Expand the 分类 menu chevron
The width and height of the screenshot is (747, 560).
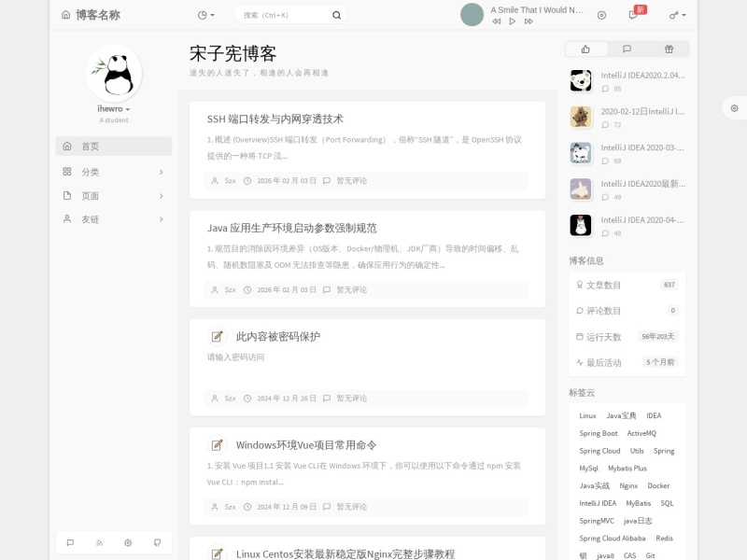pos(161,172)
